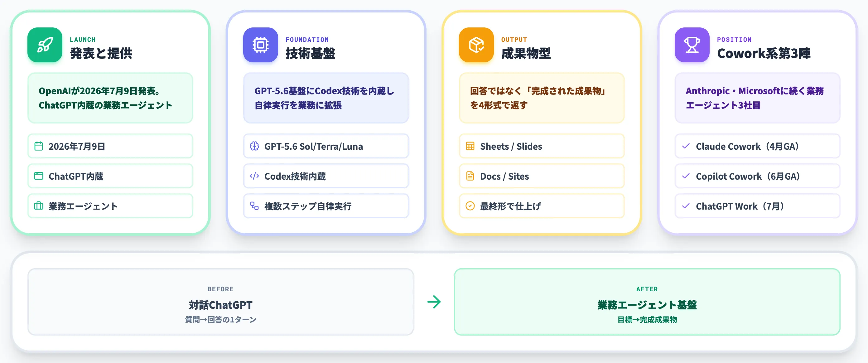
Task: Click the purple trophy Position icon
Action: (x=692, y=45)
